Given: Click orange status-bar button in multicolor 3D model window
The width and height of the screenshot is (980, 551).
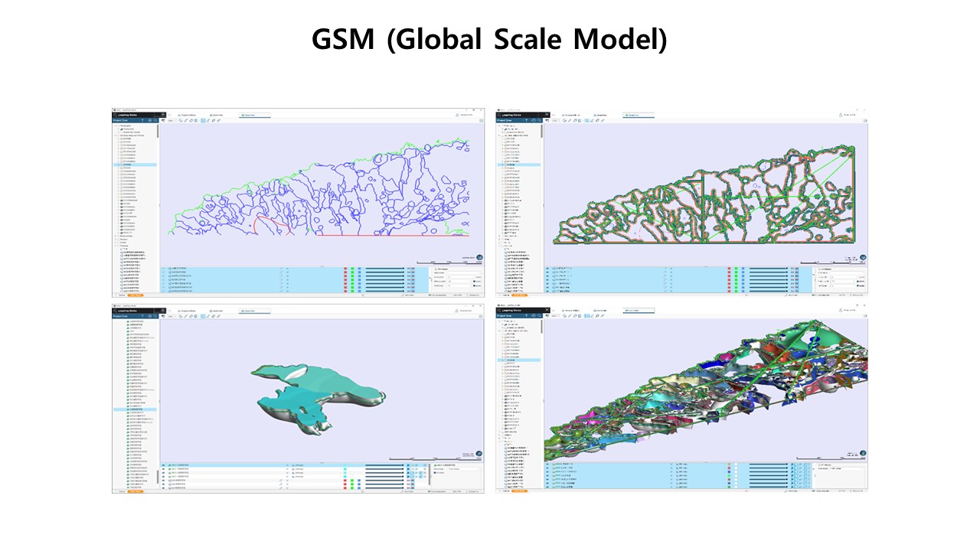Looking at the screenshot, I should tap(519, 491).
